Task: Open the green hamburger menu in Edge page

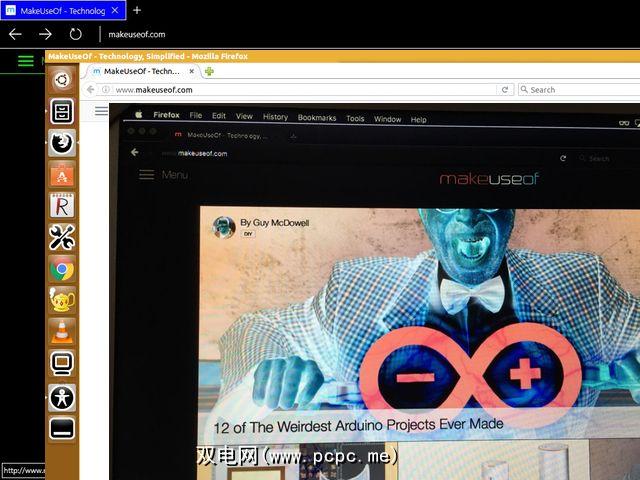Action: click(26, 61)
